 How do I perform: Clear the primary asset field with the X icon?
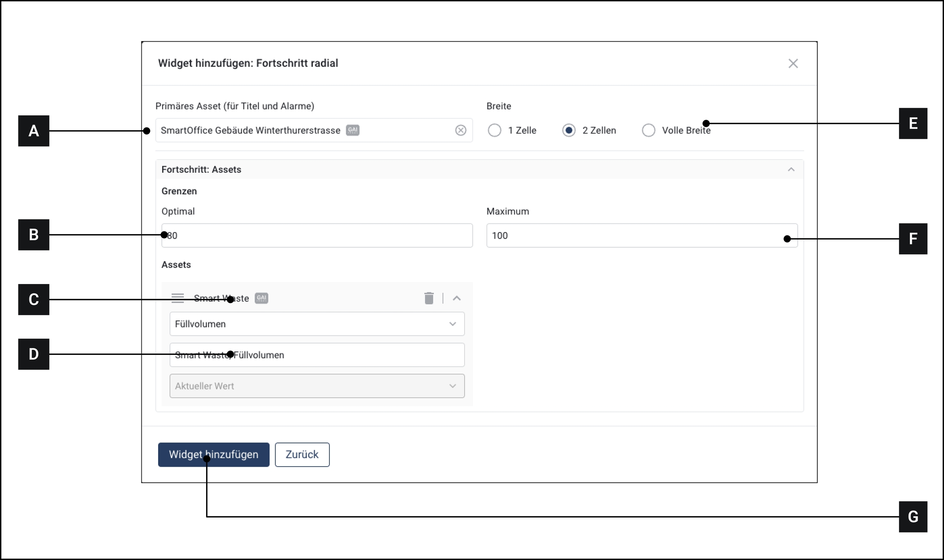[461, 130]
